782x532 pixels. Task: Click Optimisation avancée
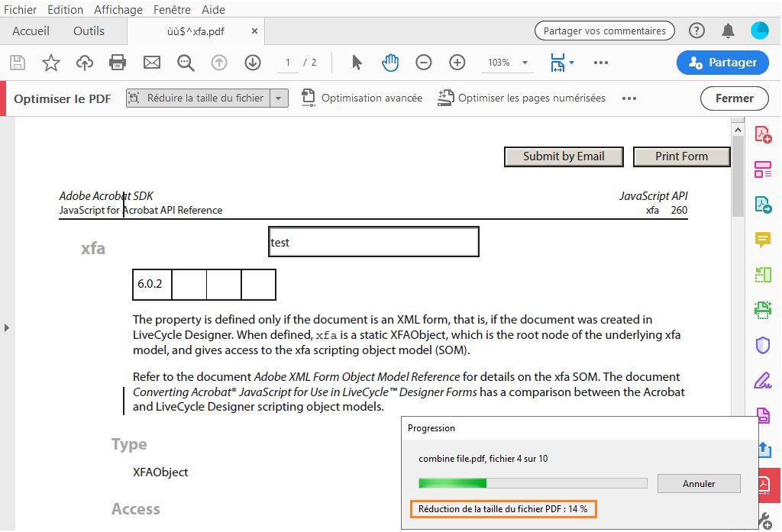point(372,98)
